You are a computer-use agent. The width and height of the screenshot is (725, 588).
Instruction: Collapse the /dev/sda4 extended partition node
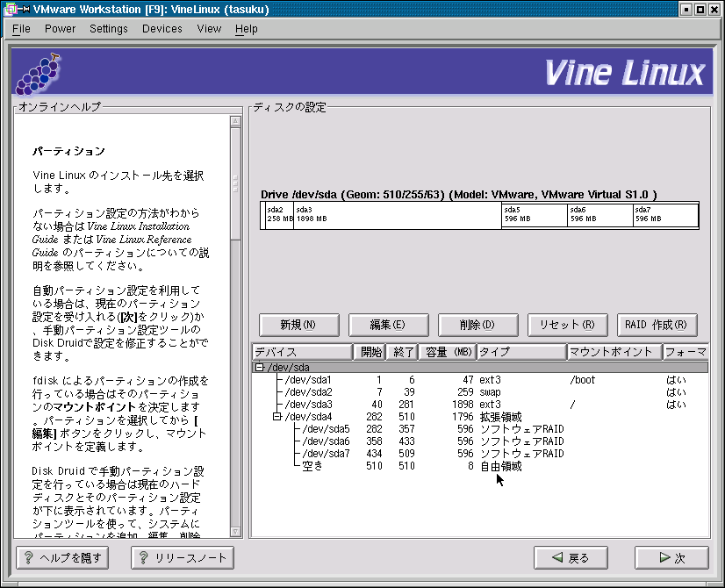(277, 417)
